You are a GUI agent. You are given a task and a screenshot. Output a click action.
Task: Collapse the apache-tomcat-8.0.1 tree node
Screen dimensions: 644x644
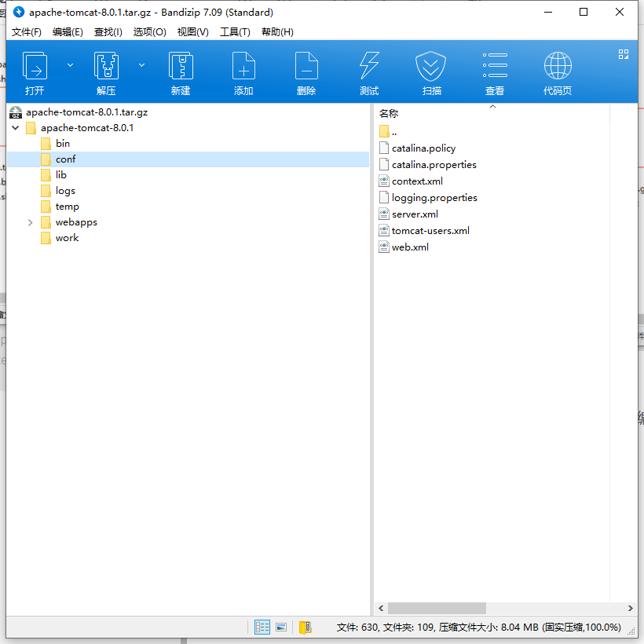[x=16, y=128]
